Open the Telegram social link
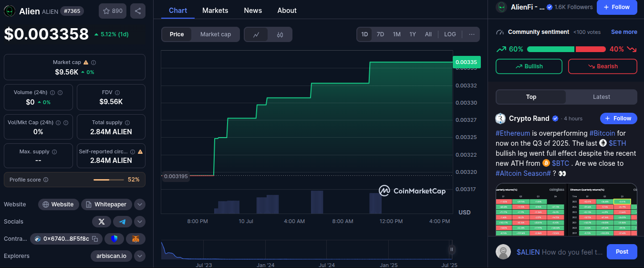 click(123, 222)
